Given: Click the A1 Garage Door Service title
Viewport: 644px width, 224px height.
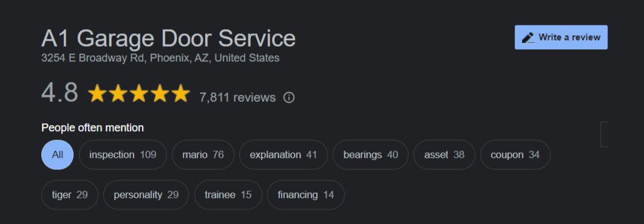Looking at the screenshot, I should tap(168, 39).
